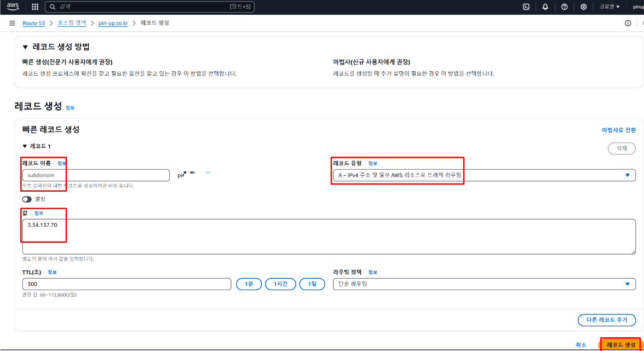644x351 pixels.
Task: Open the side navigation hamburger menu
Action: tap(12, 23)
